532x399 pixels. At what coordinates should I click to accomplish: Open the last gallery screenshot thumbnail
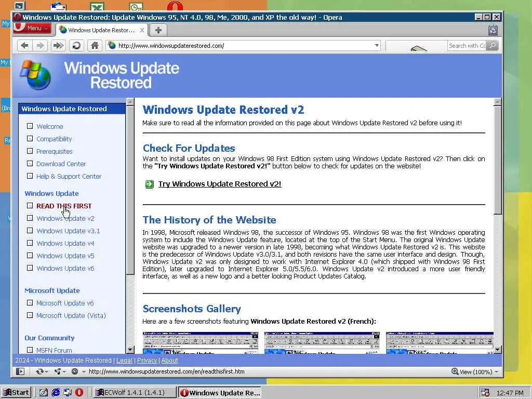click(440, 343)
